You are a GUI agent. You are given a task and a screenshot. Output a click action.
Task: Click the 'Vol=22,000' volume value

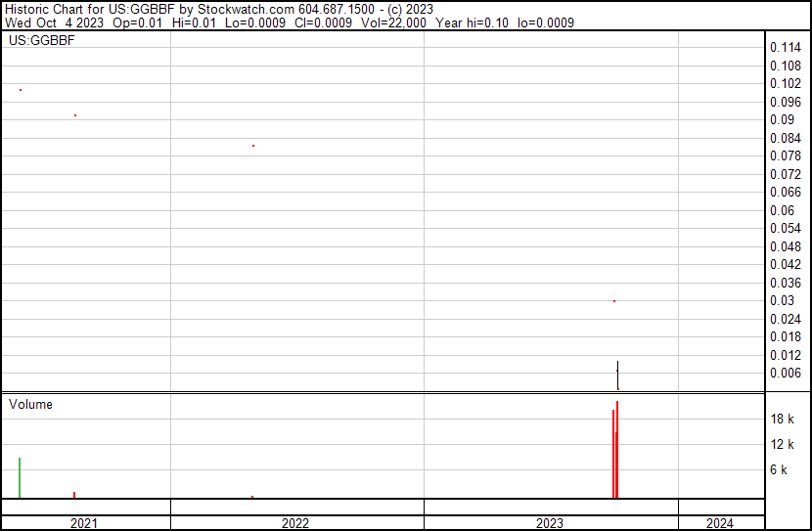[x=393, y=22]
